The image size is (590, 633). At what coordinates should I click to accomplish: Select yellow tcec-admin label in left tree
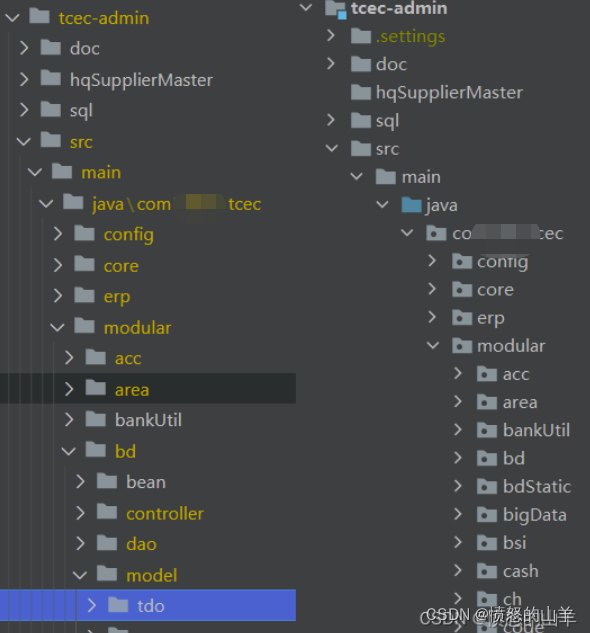click(104, 18)
